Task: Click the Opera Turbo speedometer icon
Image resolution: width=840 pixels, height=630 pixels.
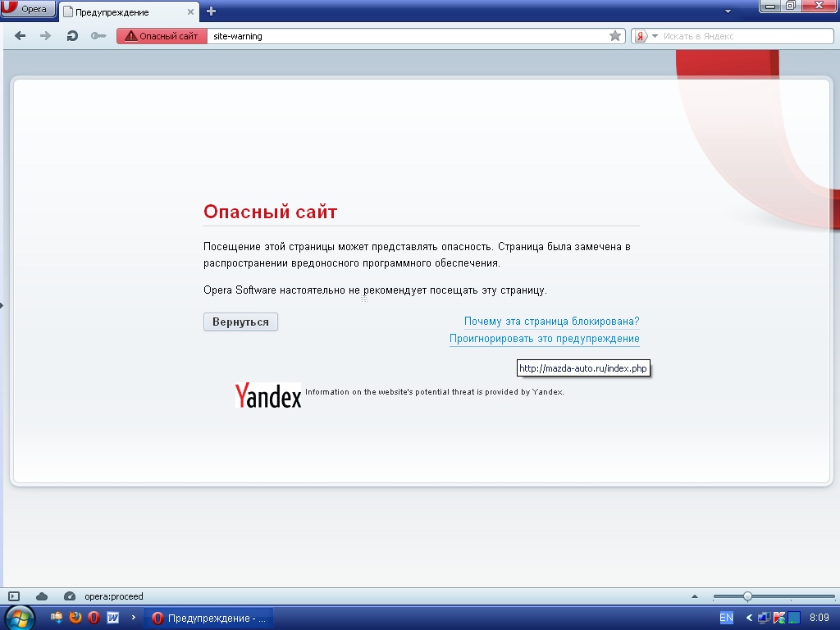Action: tap(70, 596)
